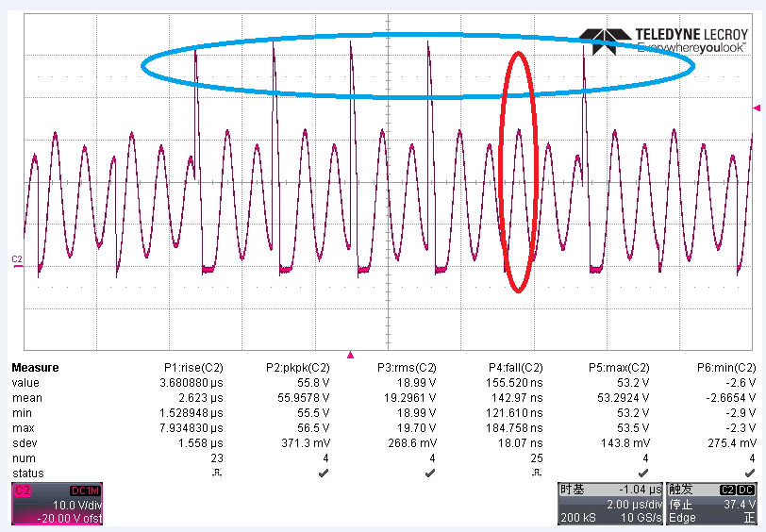Click the 23 count under P1

pyautogui.click(x=217, y=458)
